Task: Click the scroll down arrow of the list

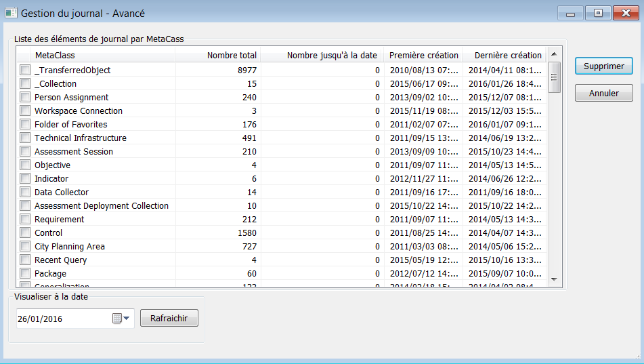Action: pyautogui.click(x=553, y=279)
